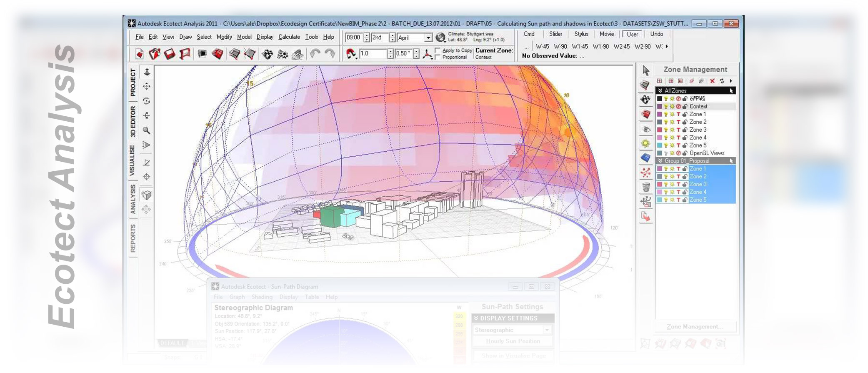The image size is (868, 373).
Task: Enable the Apply to Copy checkbox
Action: point(438,51)
